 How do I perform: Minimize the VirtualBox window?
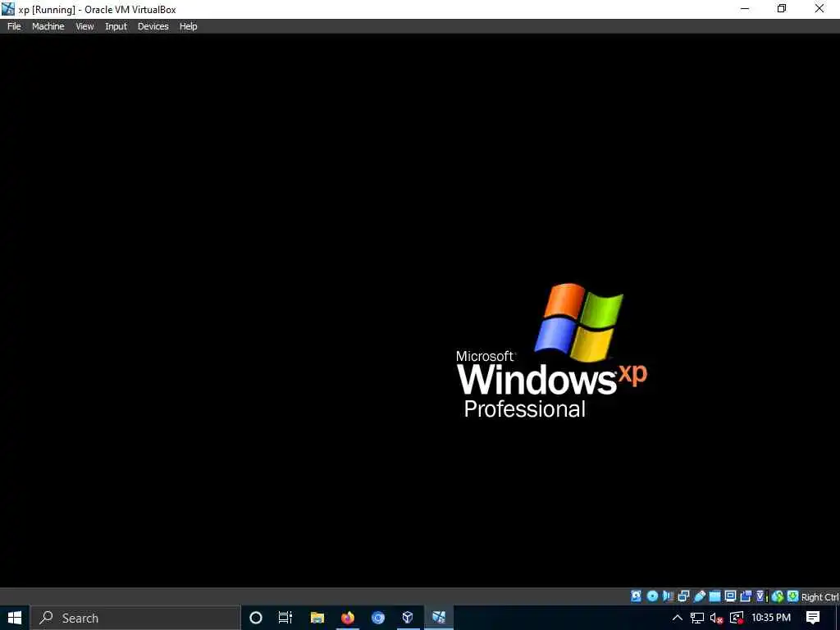[745, 8]
